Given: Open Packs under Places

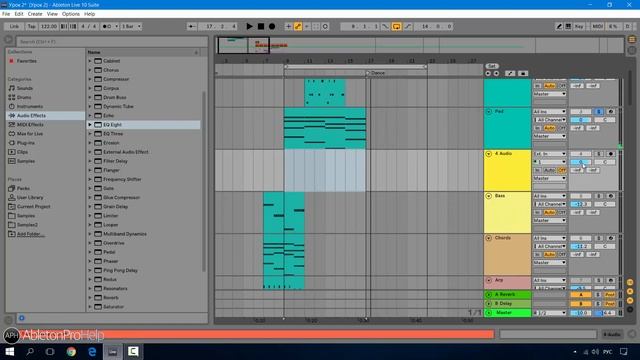Looking at the screenshot, I should click(x=23, y=189).
